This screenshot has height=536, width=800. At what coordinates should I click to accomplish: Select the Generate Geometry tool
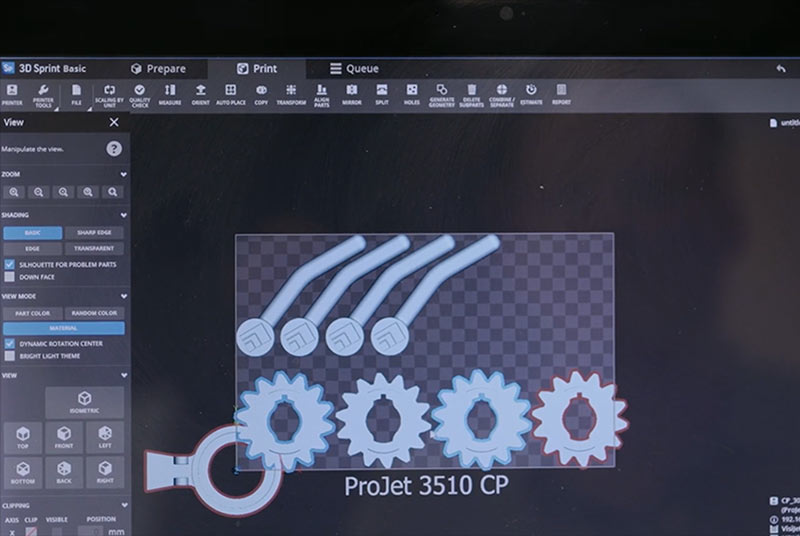click(442, 96)
